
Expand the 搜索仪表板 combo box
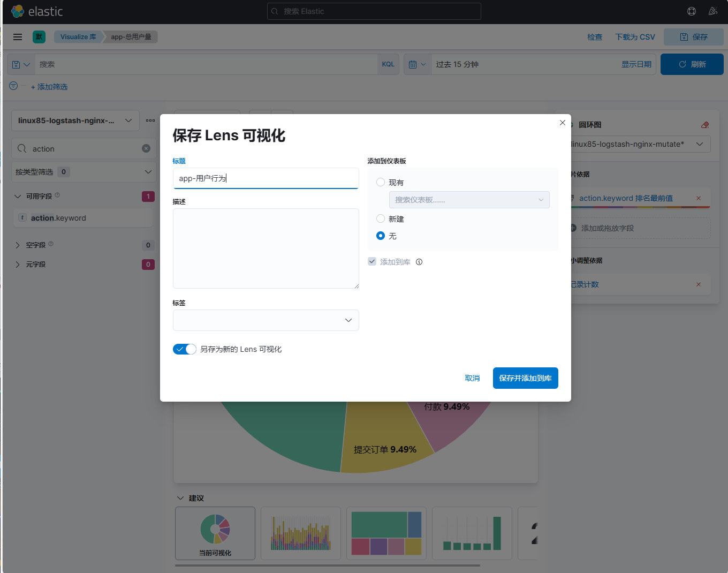click(469, 200)
